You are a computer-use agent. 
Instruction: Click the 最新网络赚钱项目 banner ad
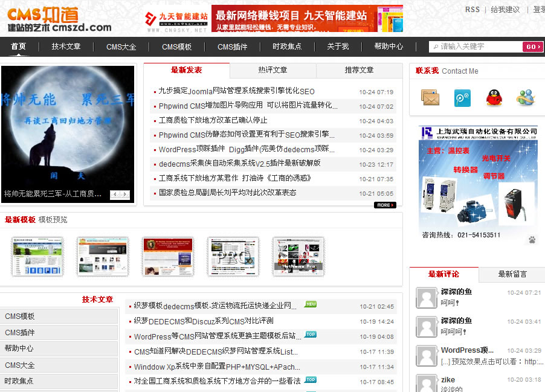click(x=308, y=18)
